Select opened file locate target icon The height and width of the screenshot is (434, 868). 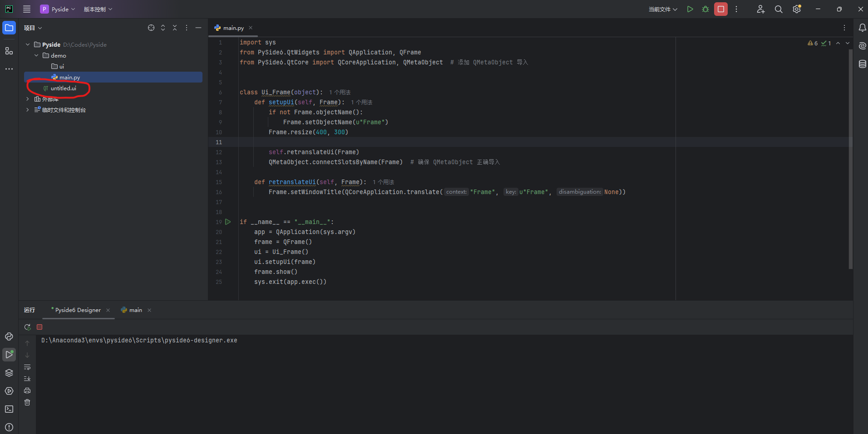pyautogui.click(x=151, y=28)
